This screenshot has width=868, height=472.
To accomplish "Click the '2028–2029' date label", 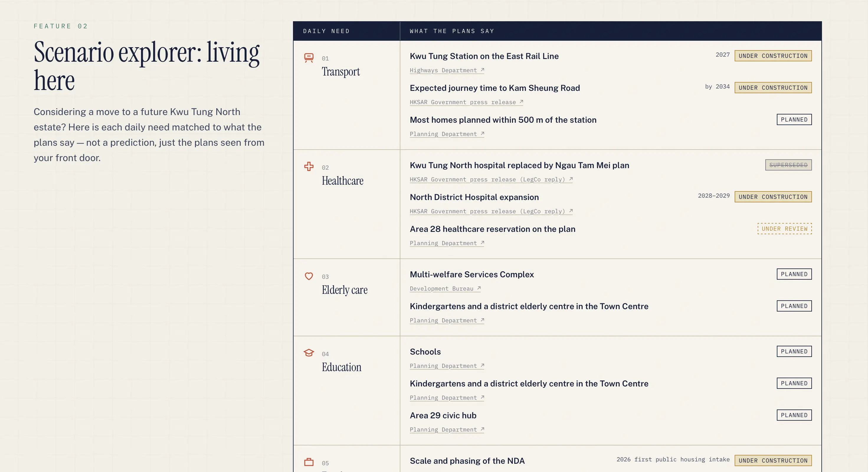I will 714,196.
